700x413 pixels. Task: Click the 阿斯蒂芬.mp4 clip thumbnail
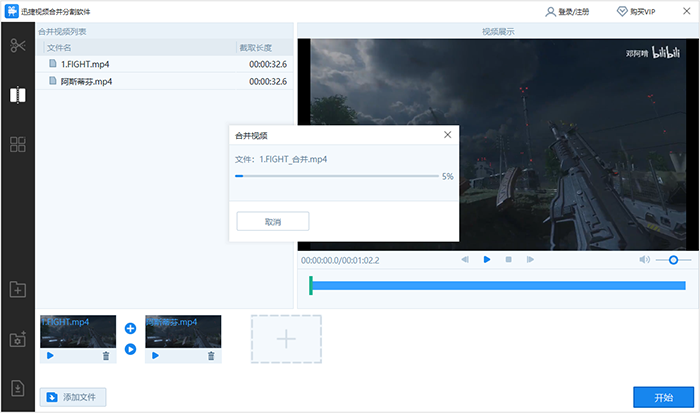coord(183,332)
